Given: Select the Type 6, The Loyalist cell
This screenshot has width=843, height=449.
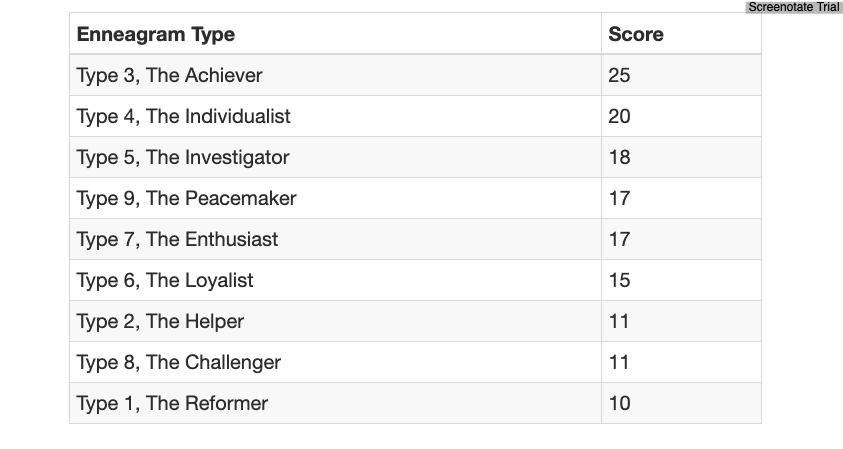Looking at the screenshot, I should (165, 280).
